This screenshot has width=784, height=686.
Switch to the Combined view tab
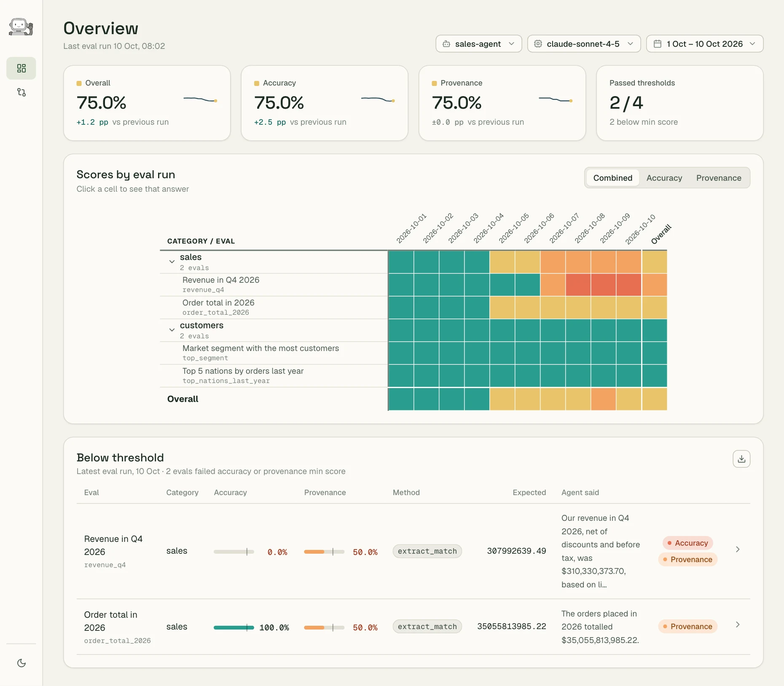tap(613, 178)
